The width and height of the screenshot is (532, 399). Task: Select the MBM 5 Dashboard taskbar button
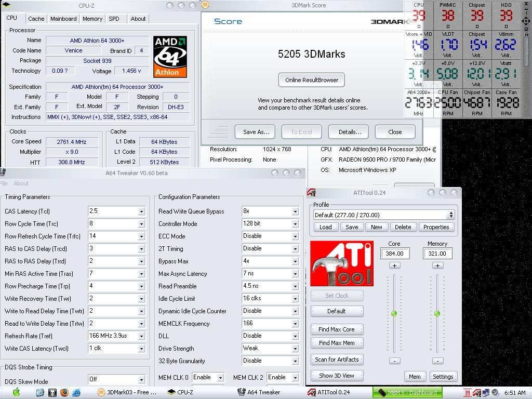click(x=407, y=392)
